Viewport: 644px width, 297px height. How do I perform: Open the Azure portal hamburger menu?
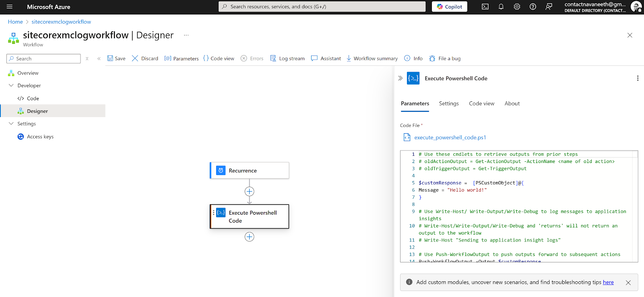click(x=10, y=7)
